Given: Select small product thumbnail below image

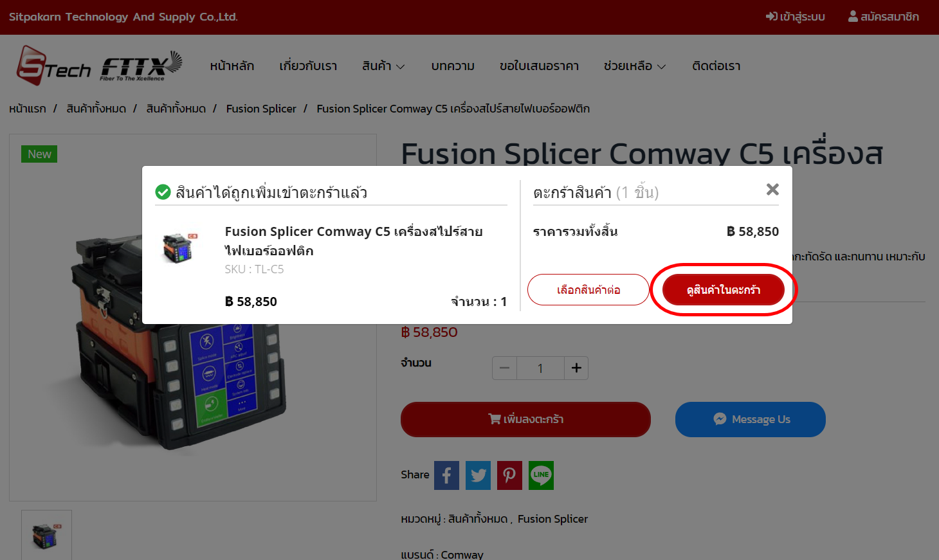Looking at the screenshot, I should tap(46, 536).
